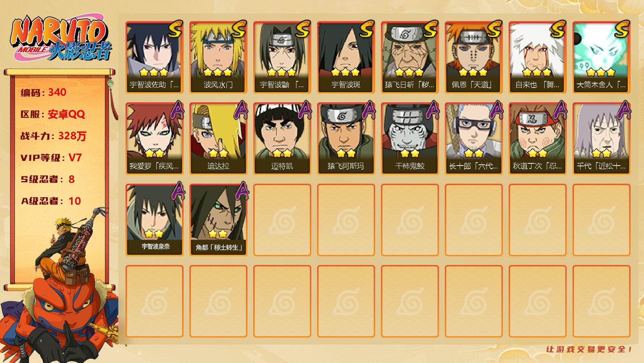
Task: Click the 我爱罗 A-rank card
Action: (x=154, y=139)
